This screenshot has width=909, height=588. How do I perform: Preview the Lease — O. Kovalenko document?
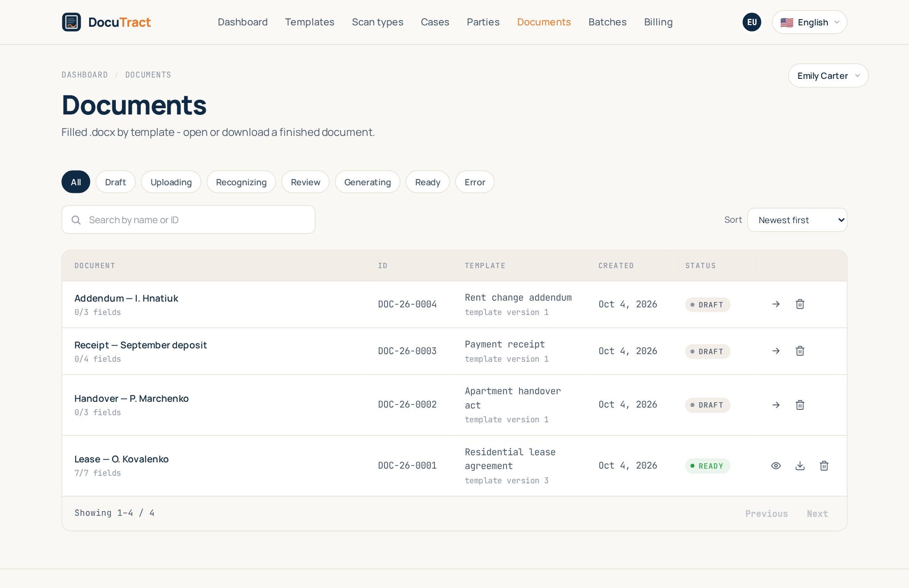click(776, 466)
